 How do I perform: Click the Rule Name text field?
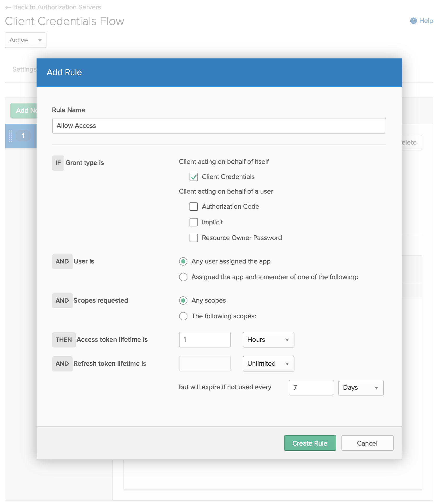coord(219,126)
